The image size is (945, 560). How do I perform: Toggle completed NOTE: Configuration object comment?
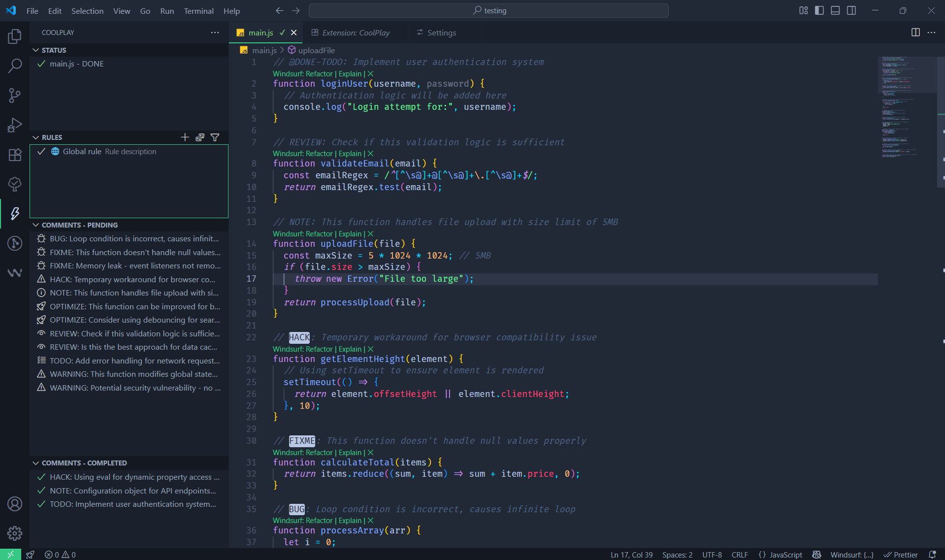(x=41, y=491)
